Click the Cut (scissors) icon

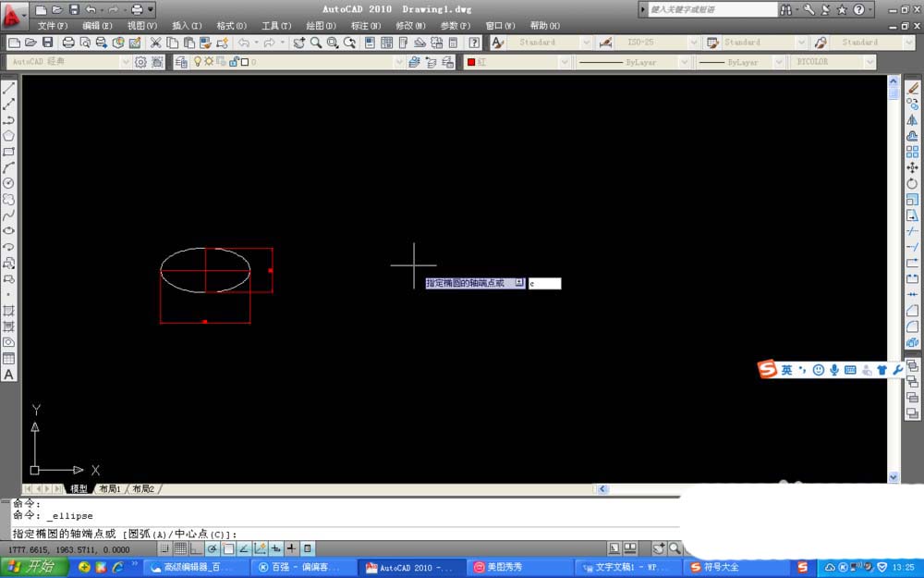coord(155,43)
